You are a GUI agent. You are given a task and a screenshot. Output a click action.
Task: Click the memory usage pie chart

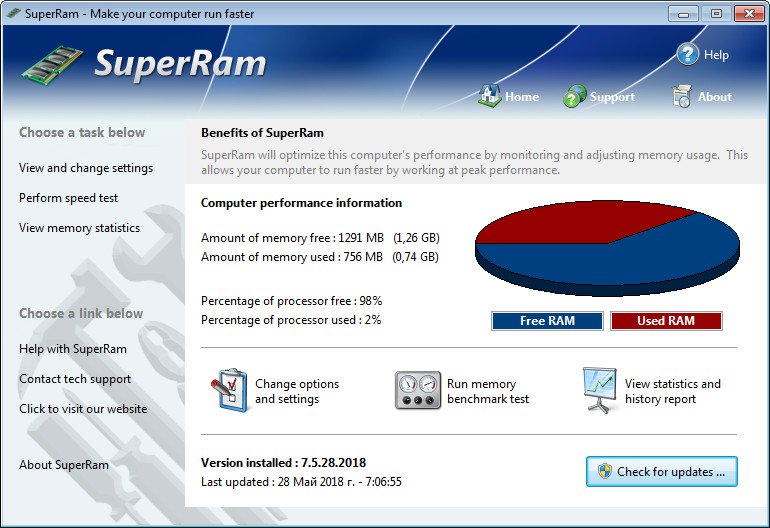[x=607, y=248]
